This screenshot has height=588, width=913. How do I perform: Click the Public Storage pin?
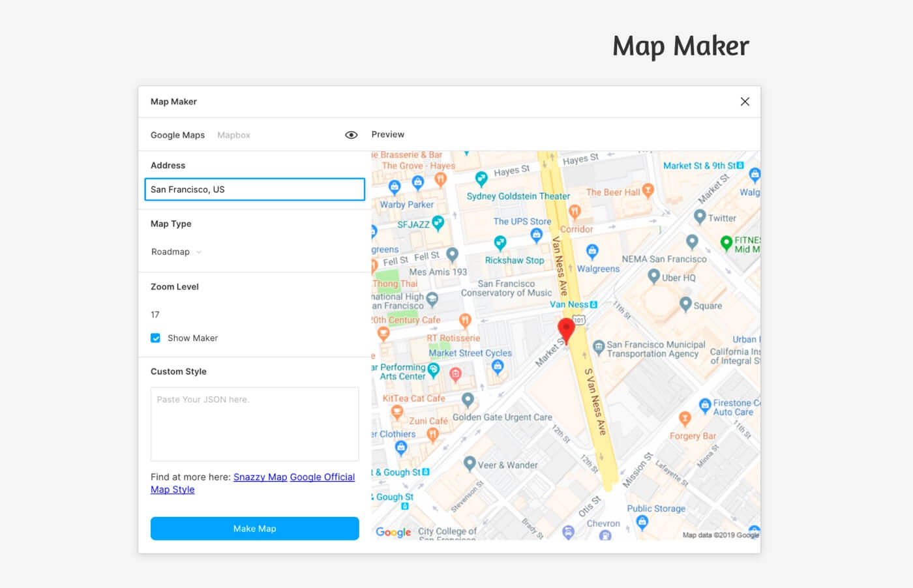[642, 522]
